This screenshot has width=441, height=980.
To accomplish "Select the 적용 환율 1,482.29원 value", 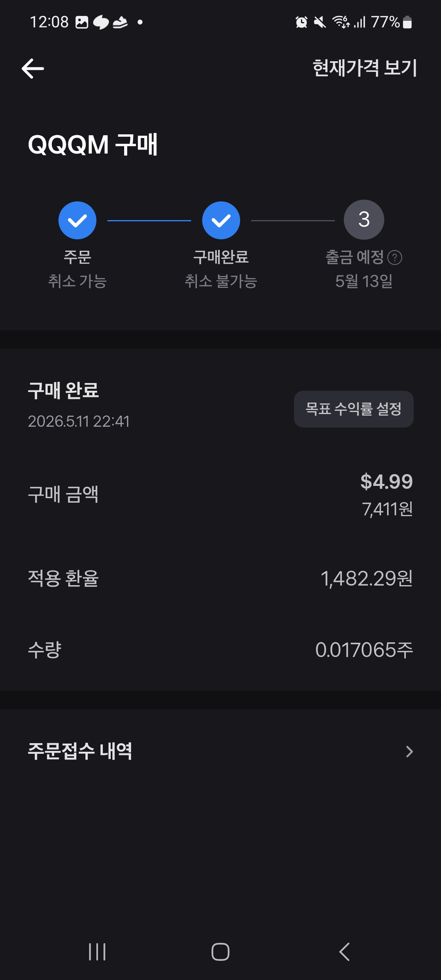I will click(366, 579).
